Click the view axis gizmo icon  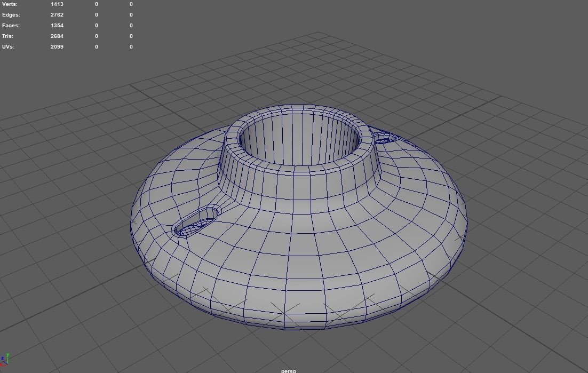4,359
